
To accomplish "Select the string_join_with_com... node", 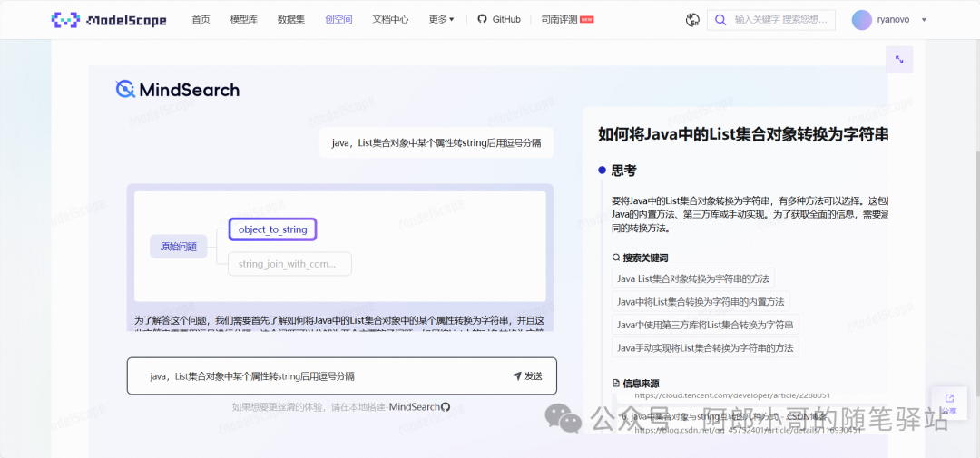I will [x=287, y=264].
